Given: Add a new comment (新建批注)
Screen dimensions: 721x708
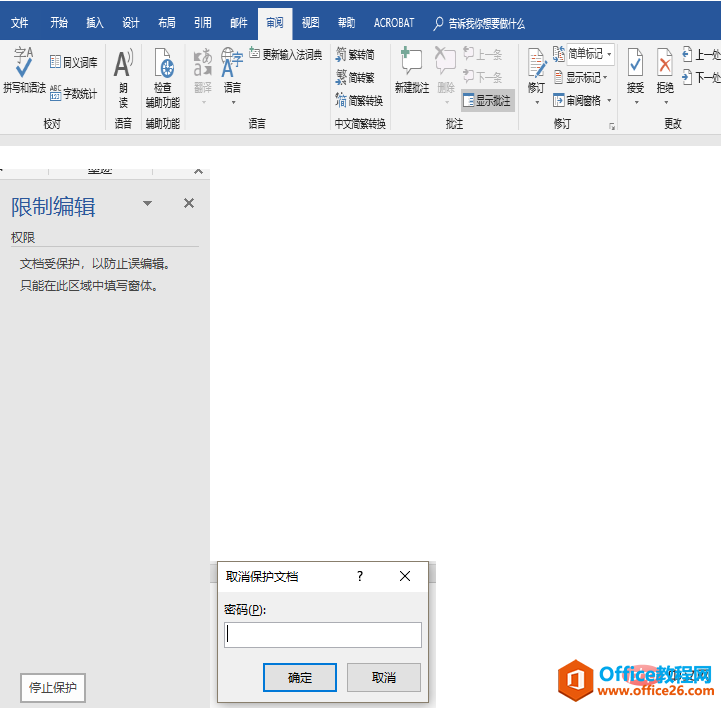Looking at the screenshot, I should 412,70.
